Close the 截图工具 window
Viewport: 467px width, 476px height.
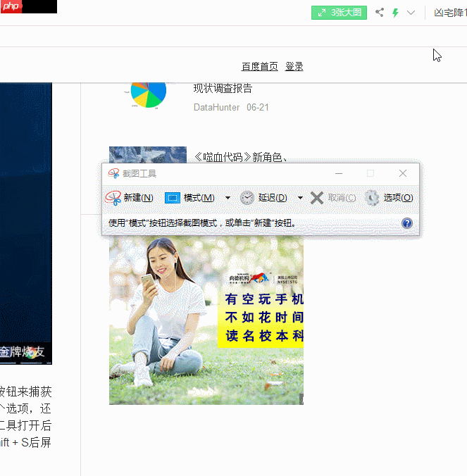tap(403, 173)
